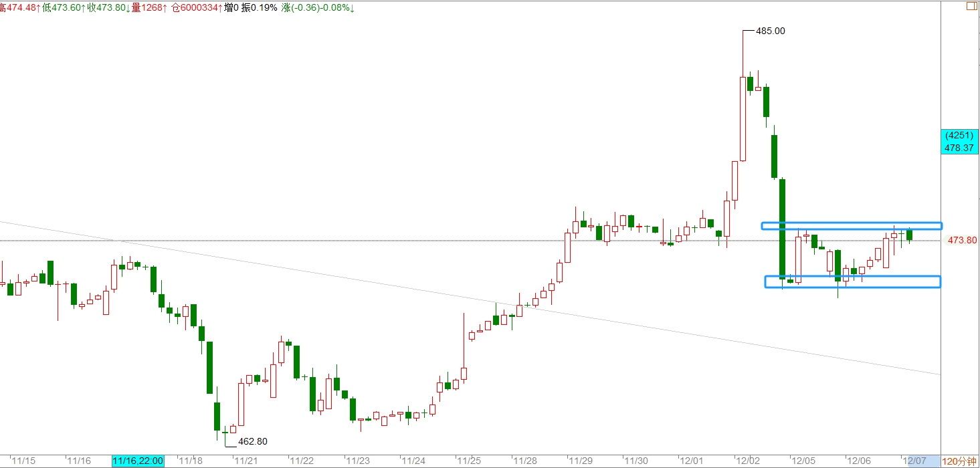Click the 11/22 date on the time axis
The height and width of the screenshot is (468, 980).
(302, 461)
